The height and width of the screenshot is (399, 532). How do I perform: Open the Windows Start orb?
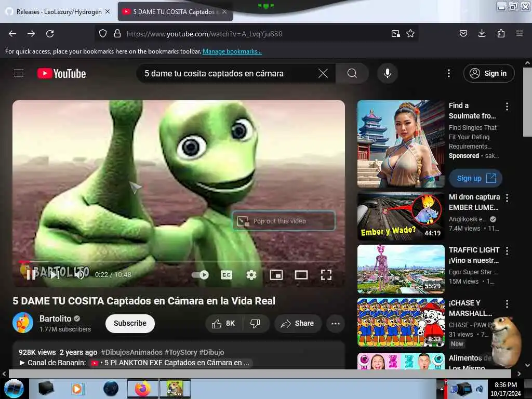(14, 389)
